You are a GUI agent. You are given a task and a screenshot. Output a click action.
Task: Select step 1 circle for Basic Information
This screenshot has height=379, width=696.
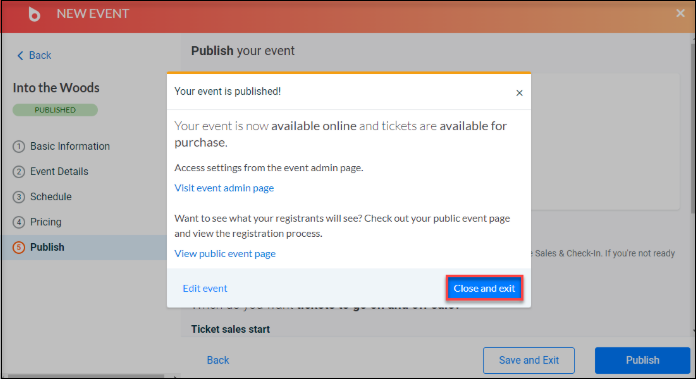(19, 146)
